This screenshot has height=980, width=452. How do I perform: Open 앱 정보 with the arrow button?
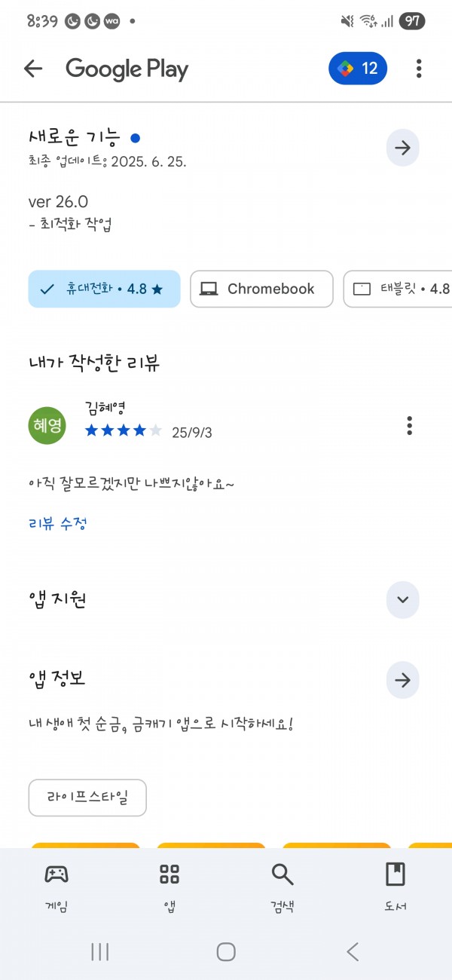[402, 680]
